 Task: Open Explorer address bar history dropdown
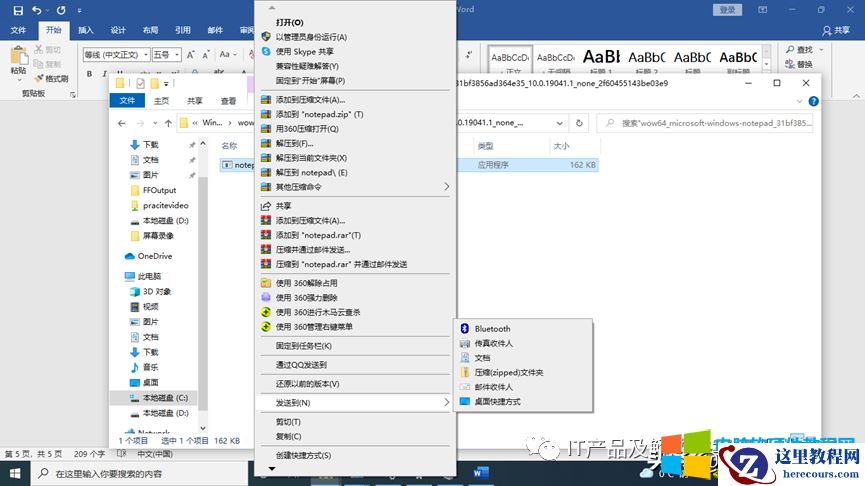[559, 123]
